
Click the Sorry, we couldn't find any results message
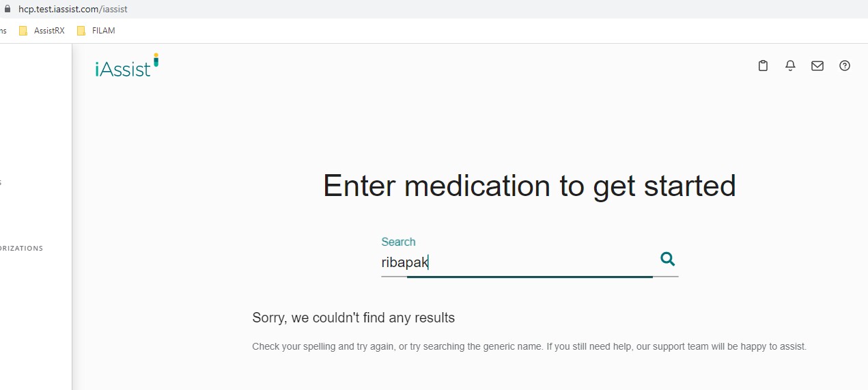pyautogui.click(x=353, y=318)
